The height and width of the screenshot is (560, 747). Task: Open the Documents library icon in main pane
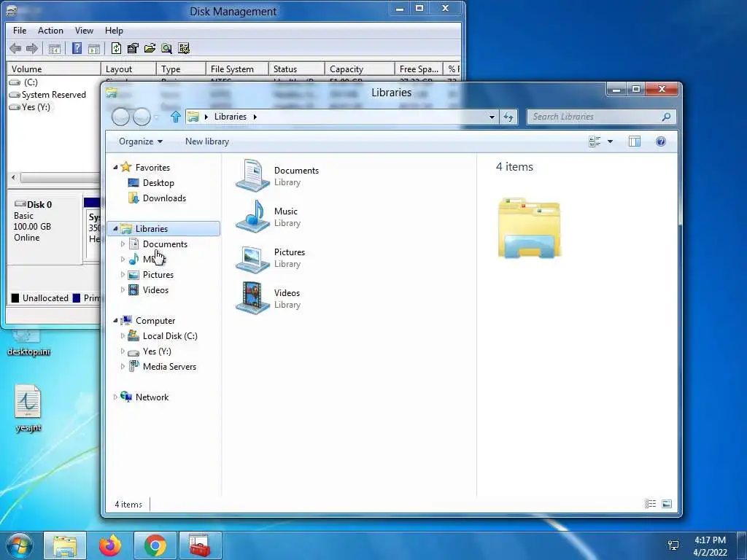click(x=253, y=176)
